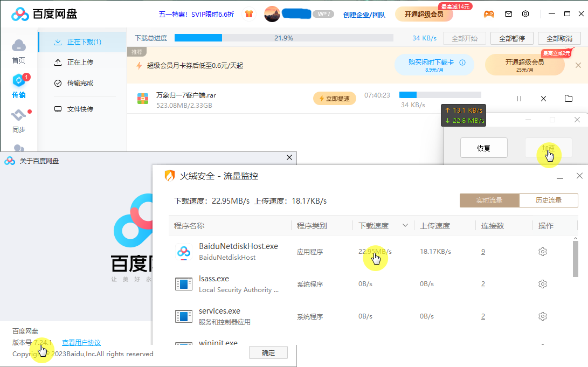This screenshot has height=367, width=588.
Task: Open the hexagon settings icon in title bar
Action: (525, 14)
